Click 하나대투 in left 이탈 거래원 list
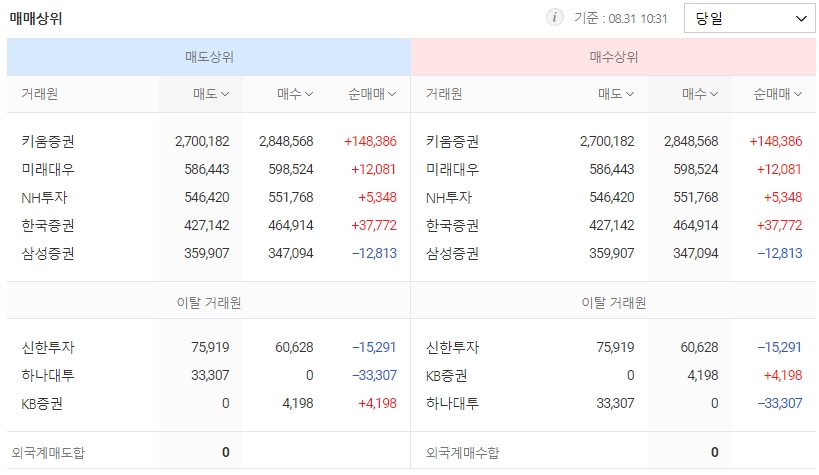Screen dimensions: 819x475 (48, 375)
